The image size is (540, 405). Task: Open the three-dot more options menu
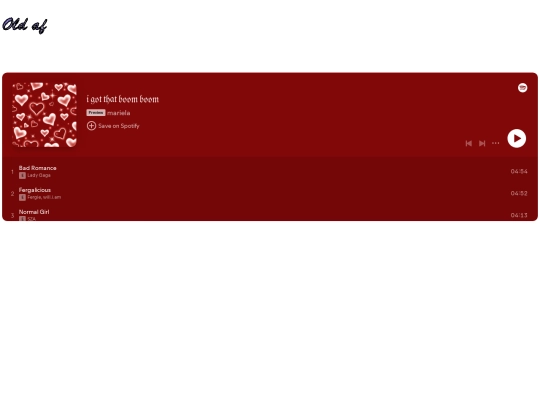(495, 143)
